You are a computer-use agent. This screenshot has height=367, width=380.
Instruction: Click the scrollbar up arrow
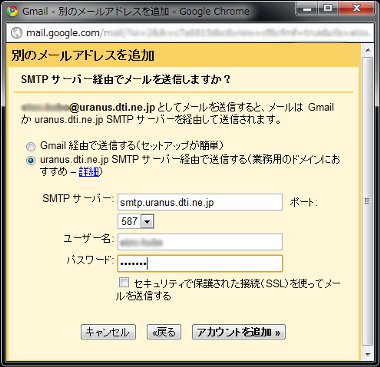[368, 50]
